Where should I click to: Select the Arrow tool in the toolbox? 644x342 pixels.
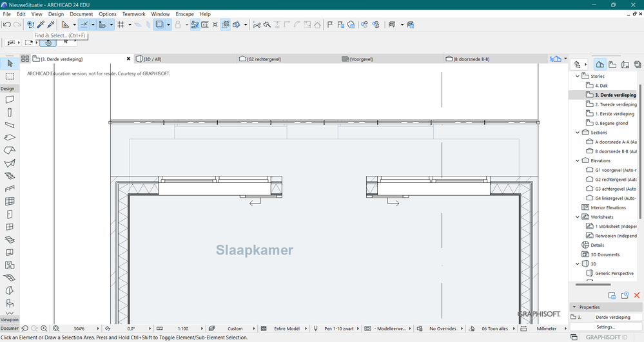[10, 63]
